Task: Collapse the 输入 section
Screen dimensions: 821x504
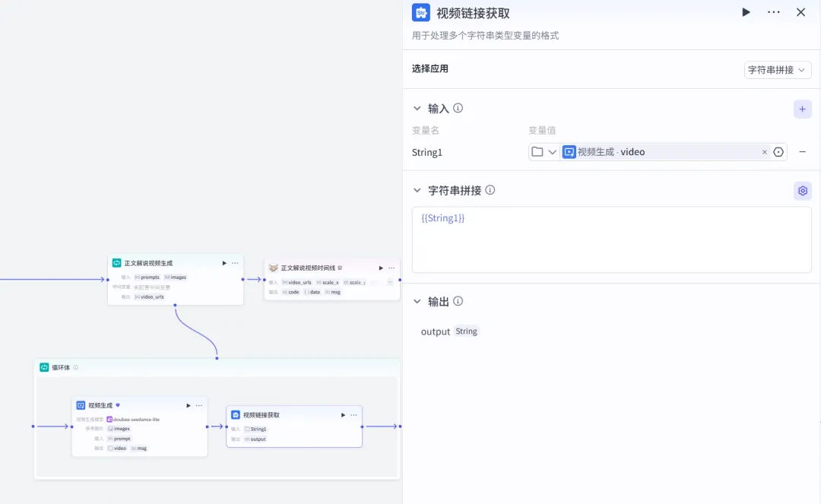Action: tap(417, 109)
